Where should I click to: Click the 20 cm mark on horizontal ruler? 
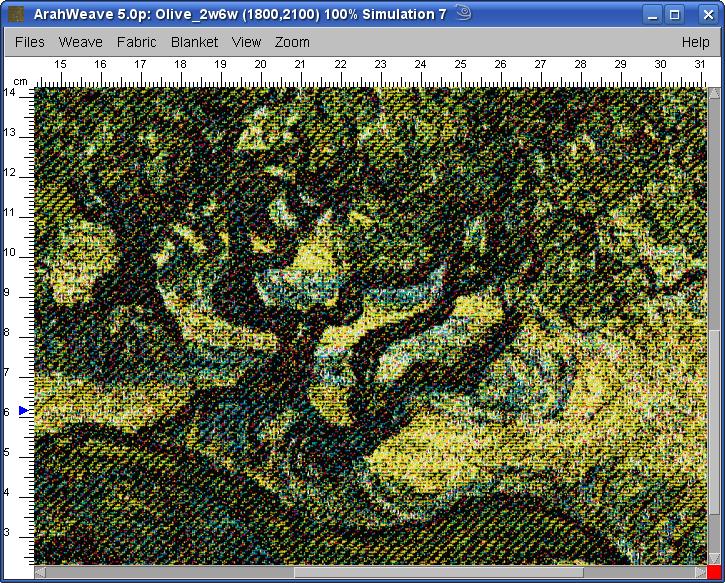click(x=261, y=64)
